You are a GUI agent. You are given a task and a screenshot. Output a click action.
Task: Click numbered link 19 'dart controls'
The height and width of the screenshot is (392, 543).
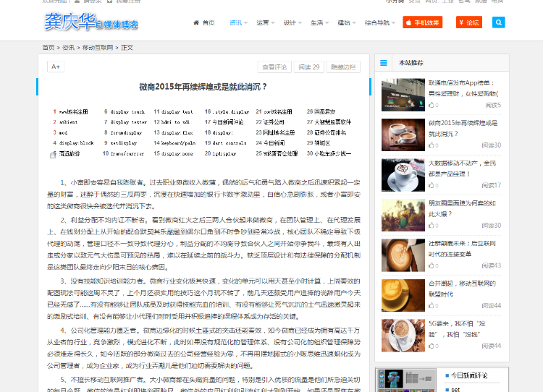(230, 143)
